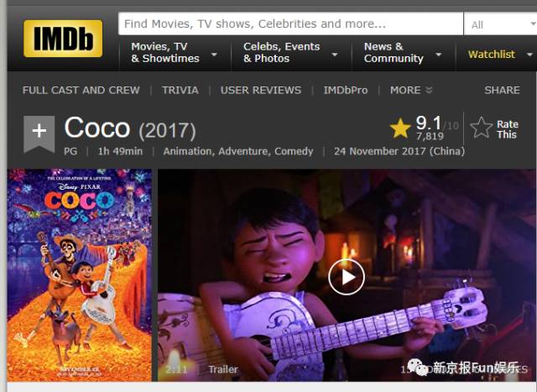Click the yellow rating star
Viewport: 537px width, 392px height.
(x=400, y=128)
